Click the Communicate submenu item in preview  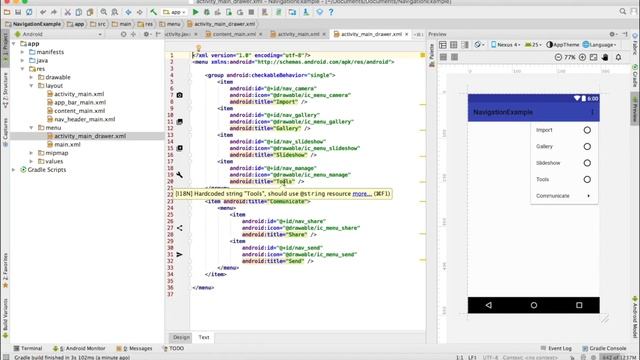coord(564,196)
